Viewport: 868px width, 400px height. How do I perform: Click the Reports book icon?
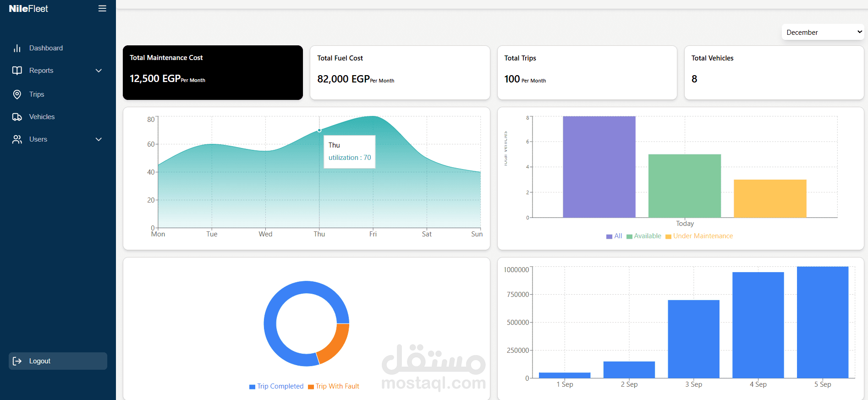(17, 71)
